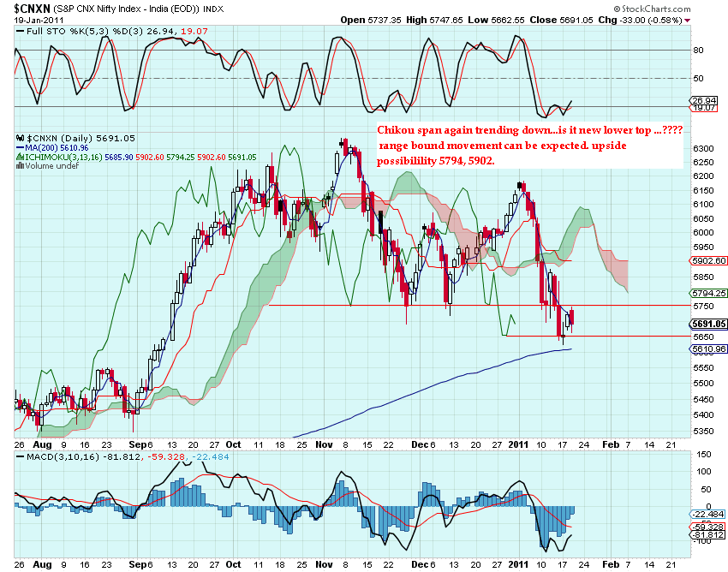The height and width of the screenshot is (572, 728).
Task: Select the Close 5691.05 header value
Action: coord(561,20)
